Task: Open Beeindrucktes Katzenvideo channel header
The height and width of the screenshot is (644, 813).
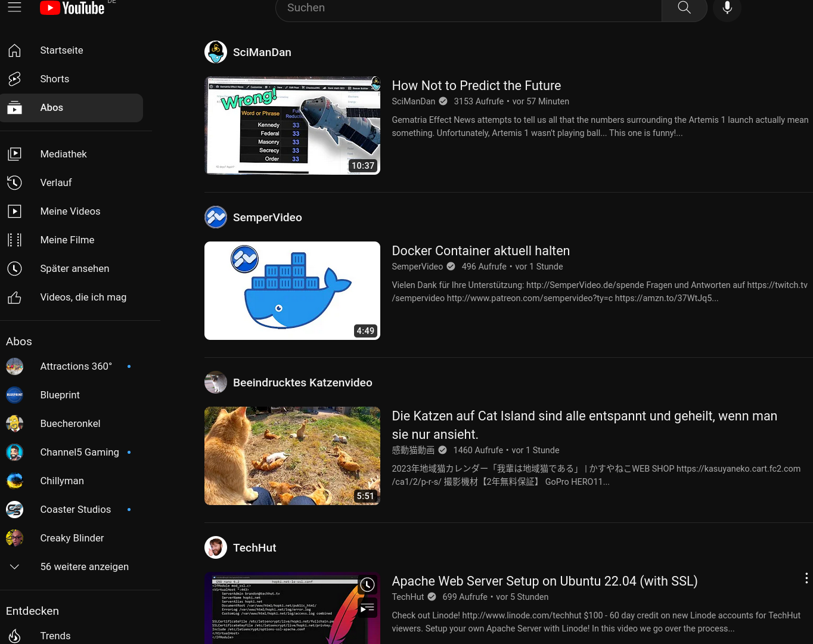Action: pyautogui.click(x=303, y=383)
